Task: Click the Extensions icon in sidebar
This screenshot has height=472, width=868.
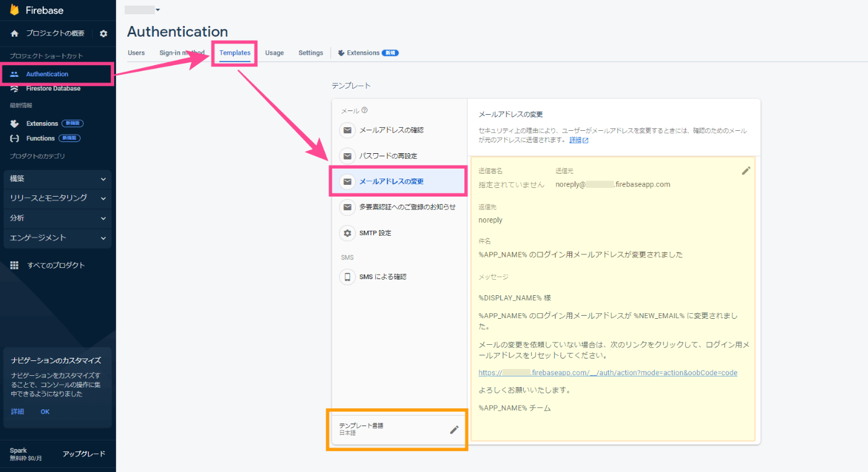Action: point(15,123)
